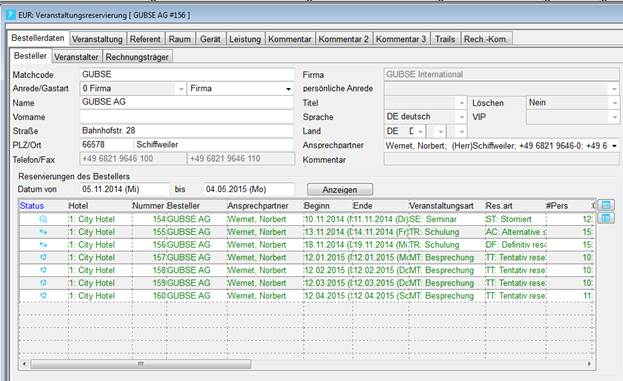
Task: Expand the Titel dropdown
Action: [461, 103]
